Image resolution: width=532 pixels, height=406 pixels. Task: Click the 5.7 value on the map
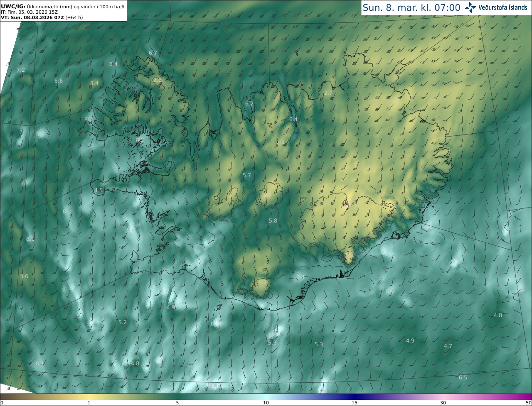click(247, 175)
